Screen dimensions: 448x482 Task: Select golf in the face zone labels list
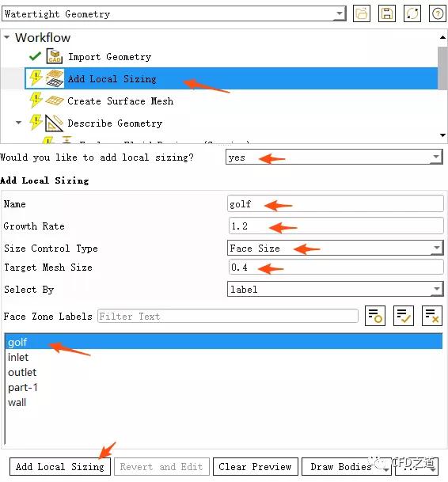coord(224,342)
